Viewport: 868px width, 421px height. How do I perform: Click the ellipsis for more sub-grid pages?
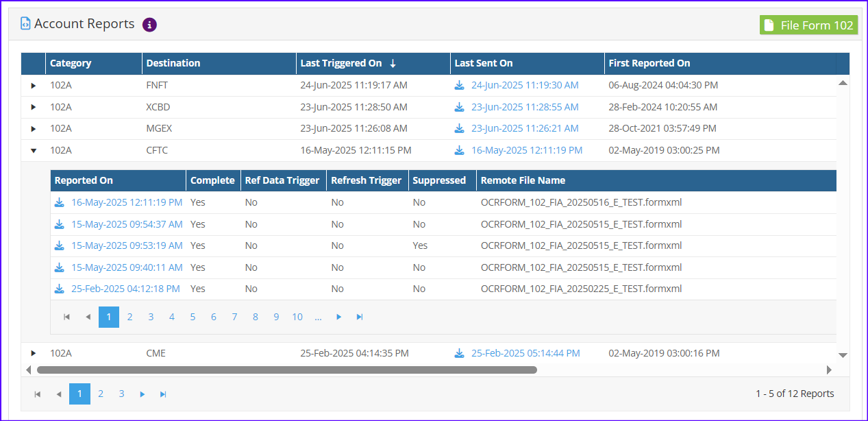coord(318,317)
